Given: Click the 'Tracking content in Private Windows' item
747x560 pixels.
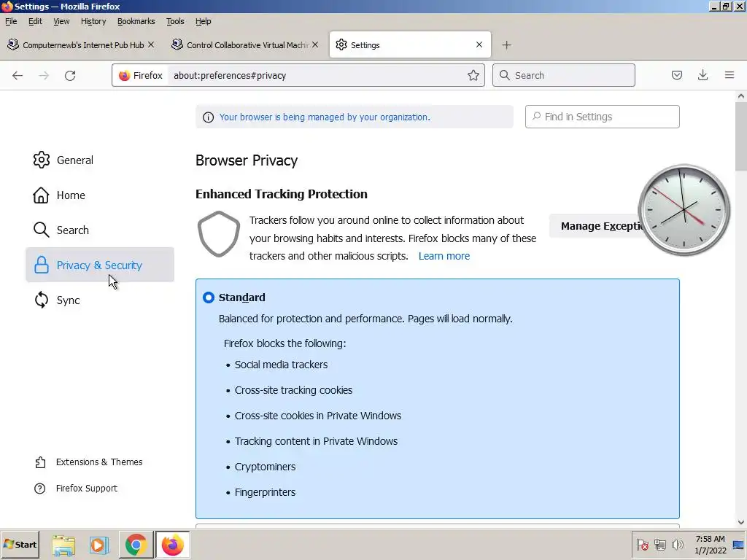Looking at the screenshot, I should [316, 441].
